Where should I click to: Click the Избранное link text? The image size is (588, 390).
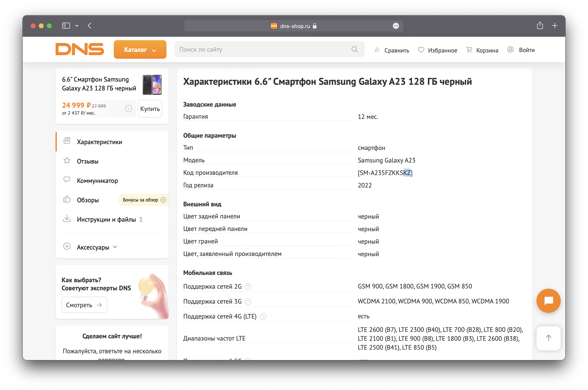442,50
